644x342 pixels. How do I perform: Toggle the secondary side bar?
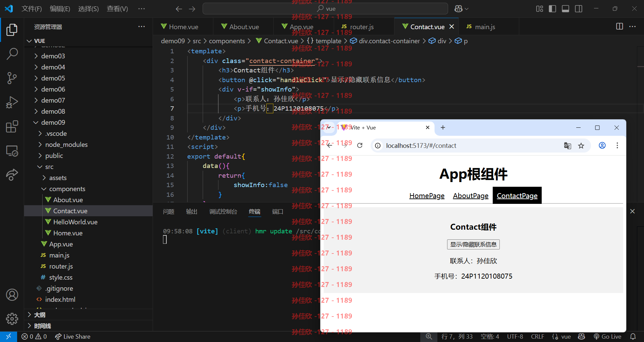tap(579, 9)
